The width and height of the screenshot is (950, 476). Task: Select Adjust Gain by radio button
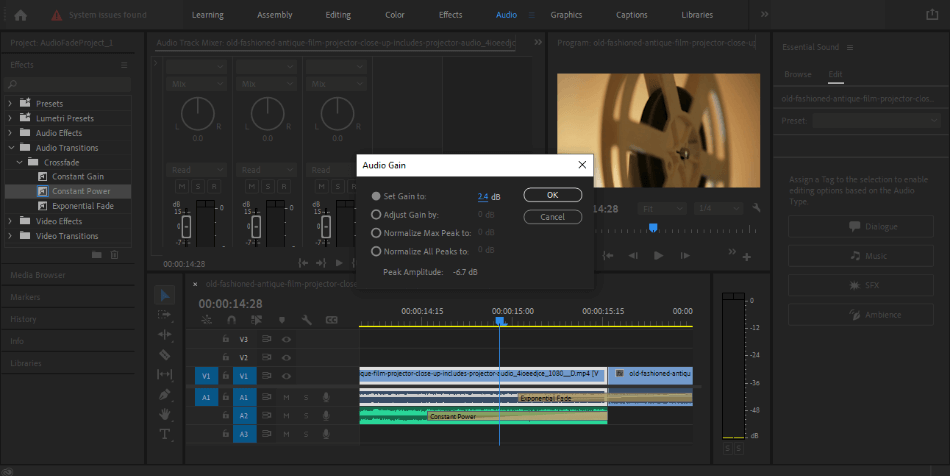[376, 214]
